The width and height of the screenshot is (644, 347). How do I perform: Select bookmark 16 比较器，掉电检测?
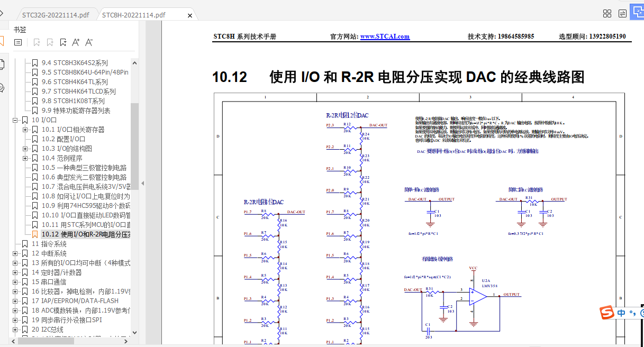pyautogui.click(x=81, y=291)
